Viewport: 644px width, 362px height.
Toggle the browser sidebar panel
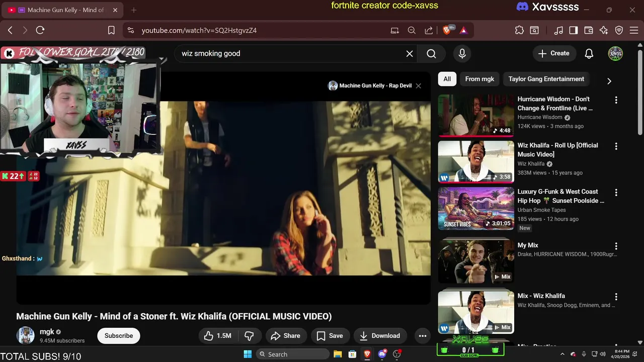(x=574, y=30)
